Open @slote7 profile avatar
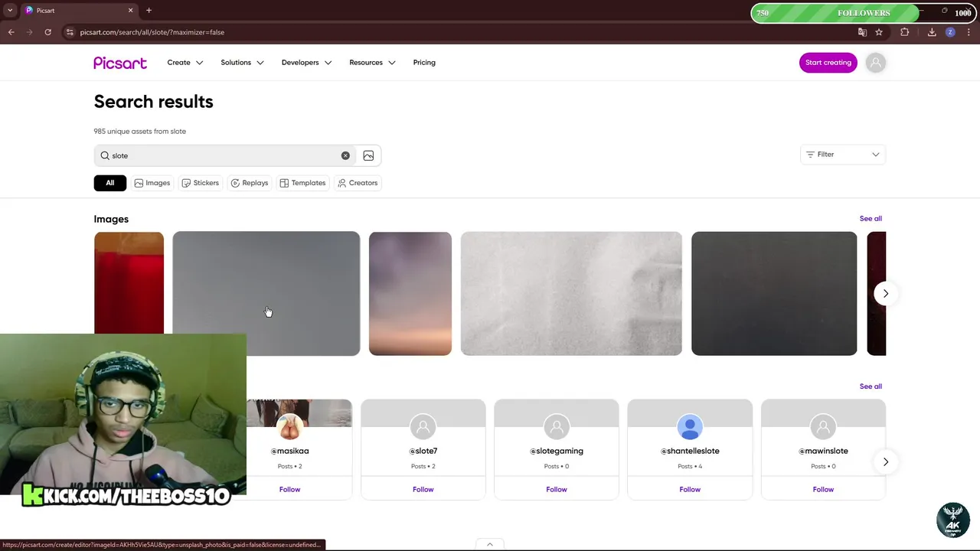This screenshot has width=980, height=551. coord(423,427)
